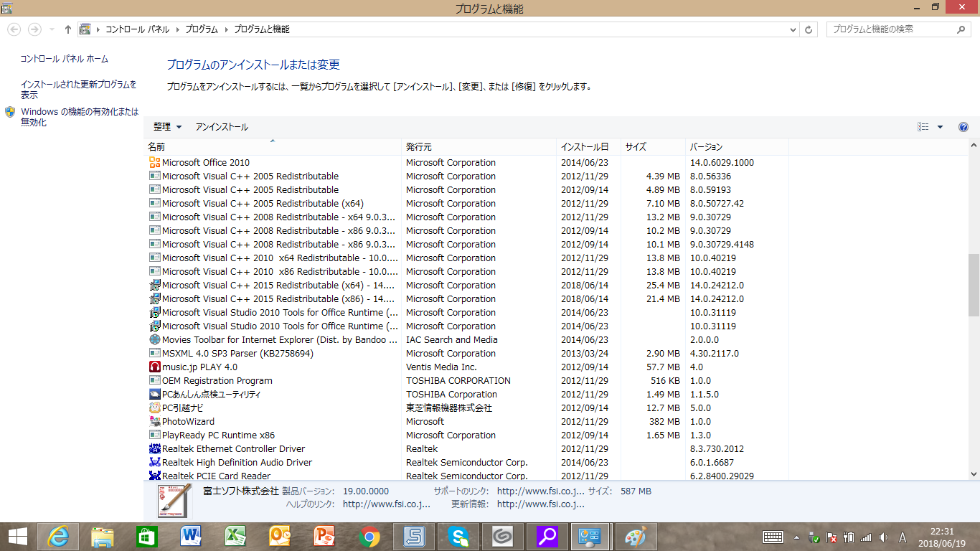The width and height of the screenshot is (980, 551).
Task: Open File Explorer from the taskbar
Action: 103,537
